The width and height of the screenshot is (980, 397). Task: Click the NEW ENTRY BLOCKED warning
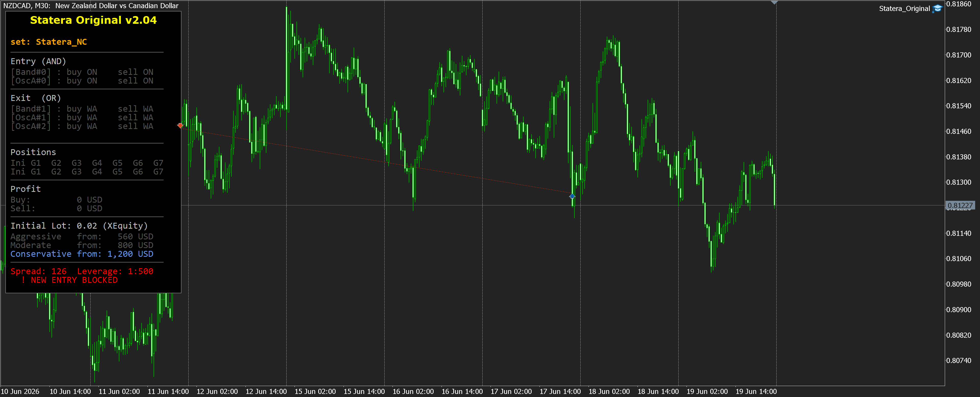(x=70, y=281)
